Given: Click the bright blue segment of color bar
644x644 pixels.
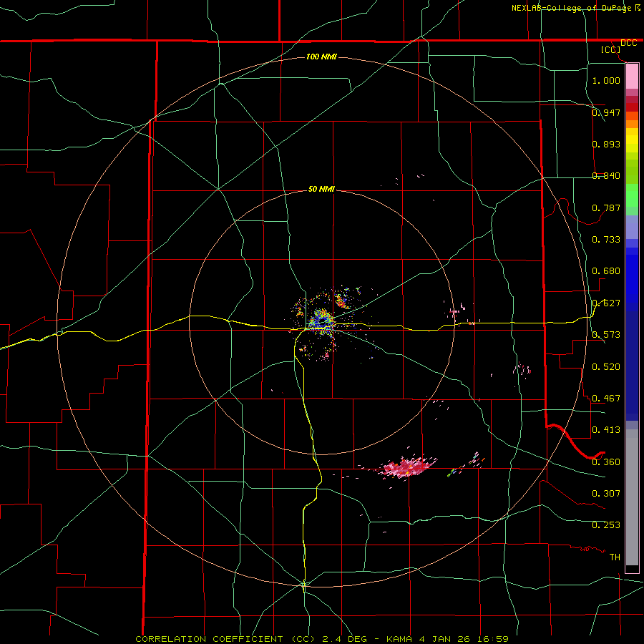Looking at the screenshot, I should click(632, 279).
